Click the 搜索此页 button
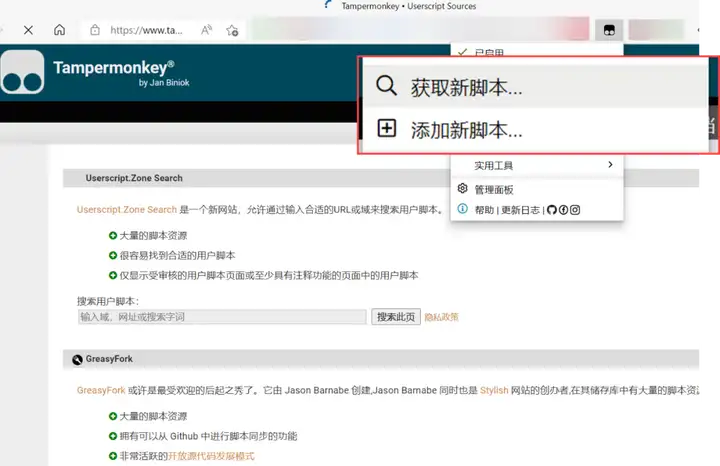The height and width of the screenshot is (466, 720). click(396, 317)
